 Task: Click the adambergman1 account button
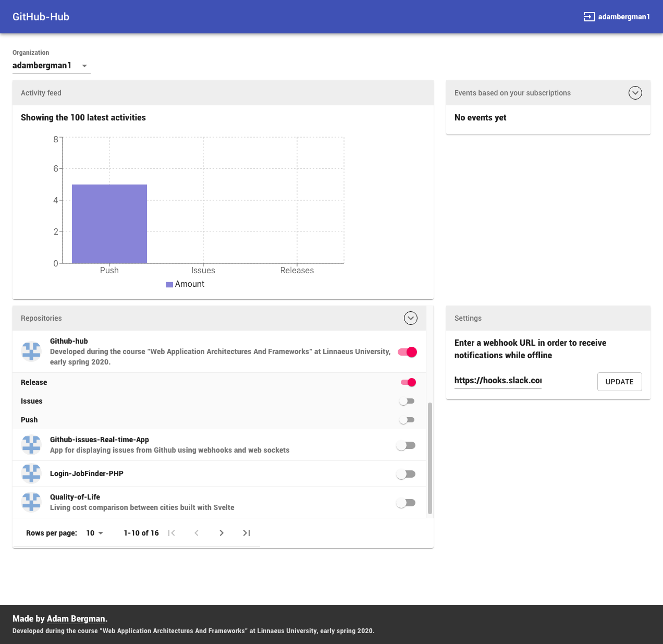(617, 17)
